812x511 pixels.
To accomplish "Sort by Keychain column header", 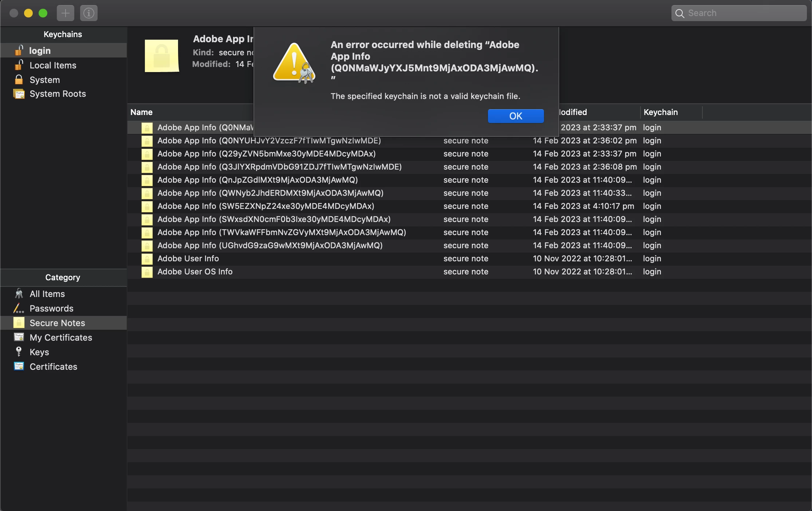I will (661, 112).
